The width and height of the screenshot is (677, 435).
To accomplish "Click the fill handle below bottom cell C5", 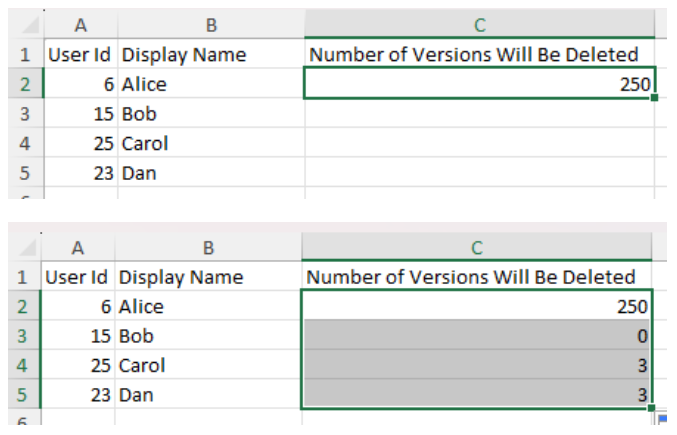I will pos(651,407).
